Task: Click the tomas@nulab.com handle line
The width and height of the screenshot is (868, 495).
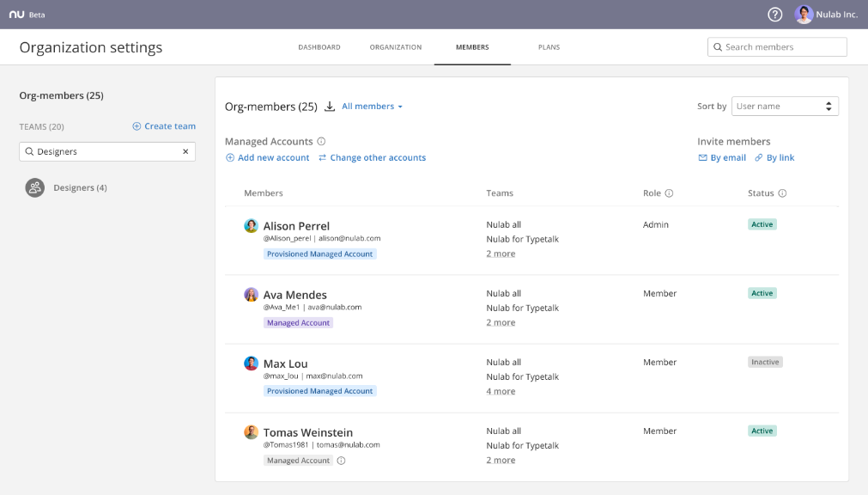Action: pos(322,444)
